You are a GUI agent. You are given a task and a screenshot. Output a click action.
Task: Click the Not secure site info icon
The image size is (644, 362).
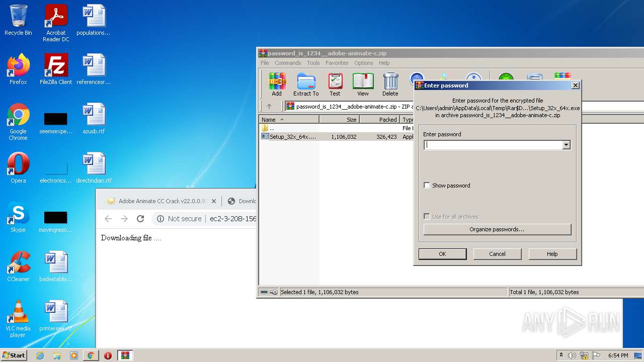tap(160, 219)
